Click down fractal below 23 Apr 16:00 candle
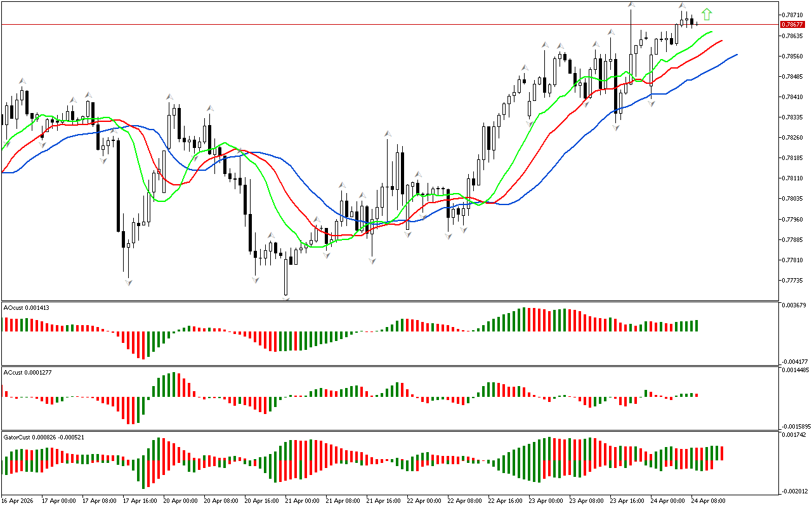 click(x=615, y=128)
